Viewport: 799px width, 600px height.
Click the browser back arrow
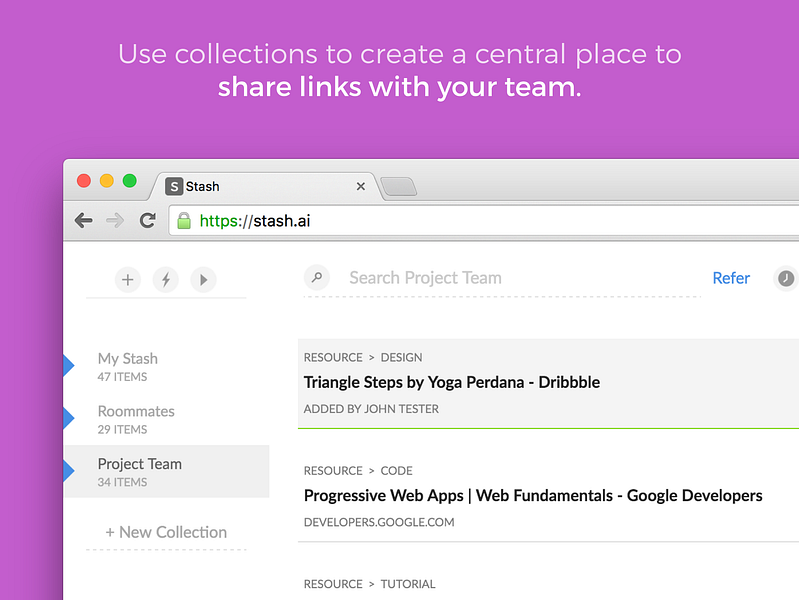click(x=84, y=221)
